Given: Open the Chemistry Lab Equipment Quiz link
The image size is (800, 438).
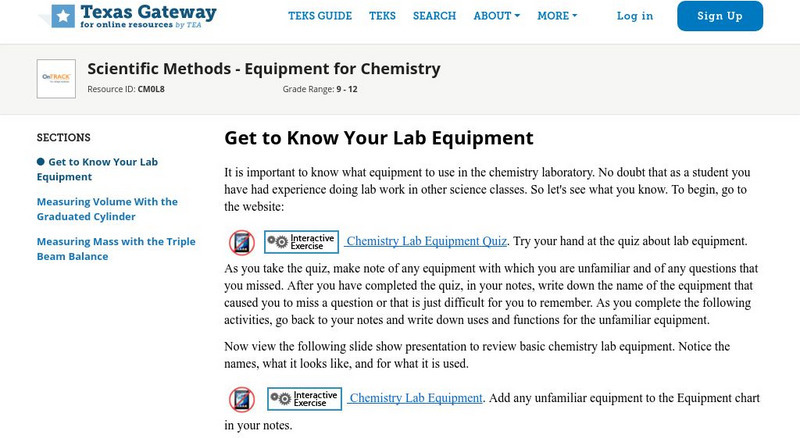Looking at the screenshot, I should (x=427, y=241).
